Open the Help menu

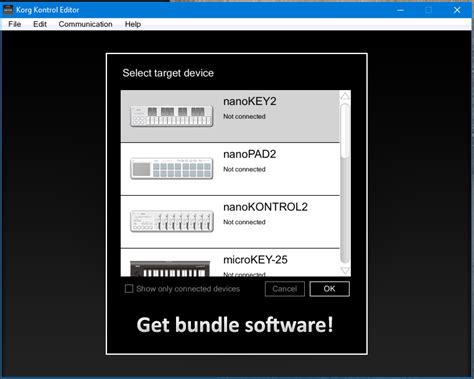tap(133, 24)
